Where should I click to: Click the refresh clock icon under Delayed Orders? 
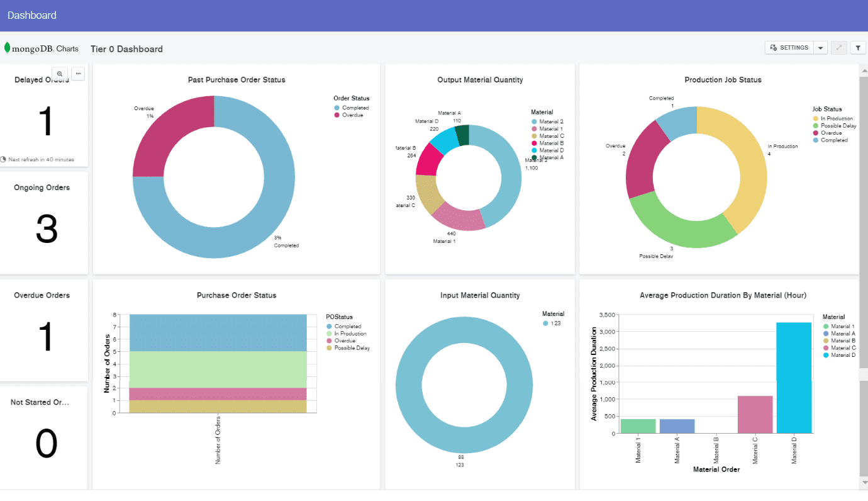pos(3,159)
